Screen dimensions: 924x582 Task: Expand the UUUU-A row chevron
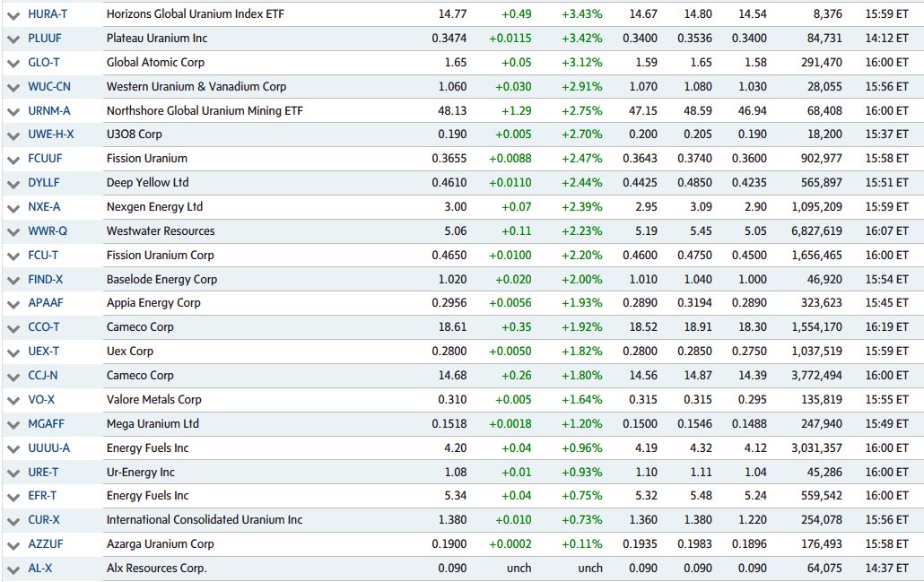point(13,449)
